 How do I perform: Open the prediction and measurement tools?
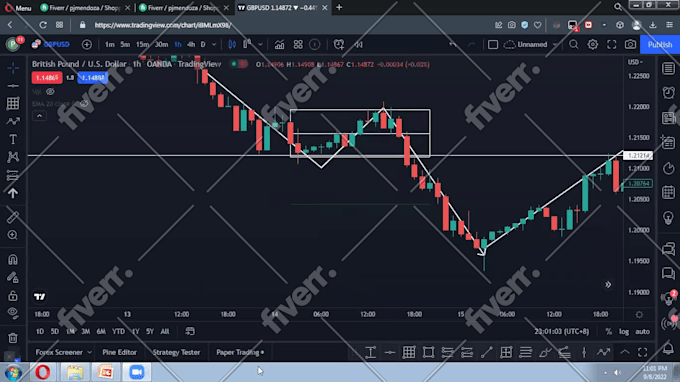13,175
